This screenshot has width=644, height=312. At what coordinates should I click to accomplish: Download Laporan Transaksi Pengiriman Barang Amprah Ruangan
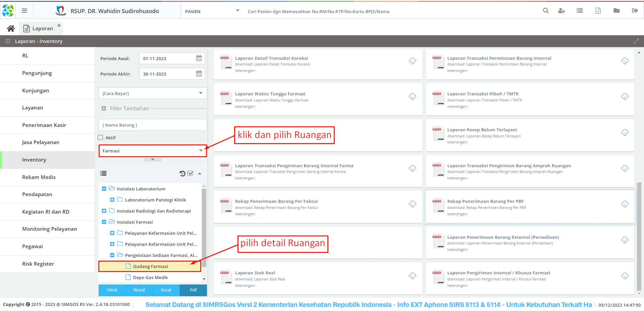coord(625,168)
